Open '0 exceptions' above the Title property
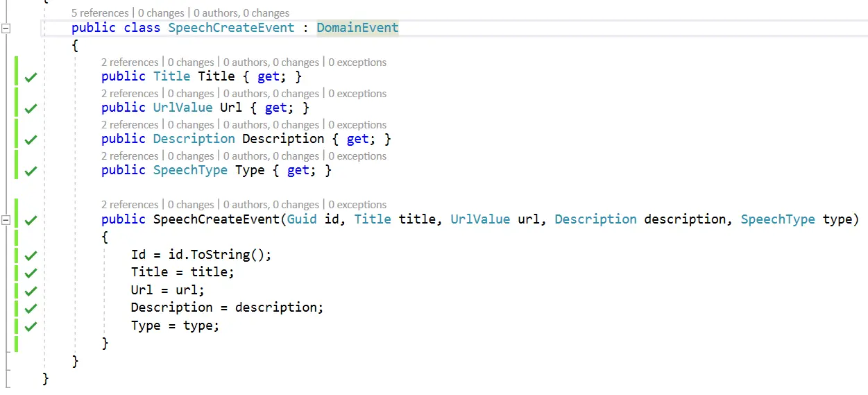Screen dimensions: 868x395 click(x=357, y=62)
